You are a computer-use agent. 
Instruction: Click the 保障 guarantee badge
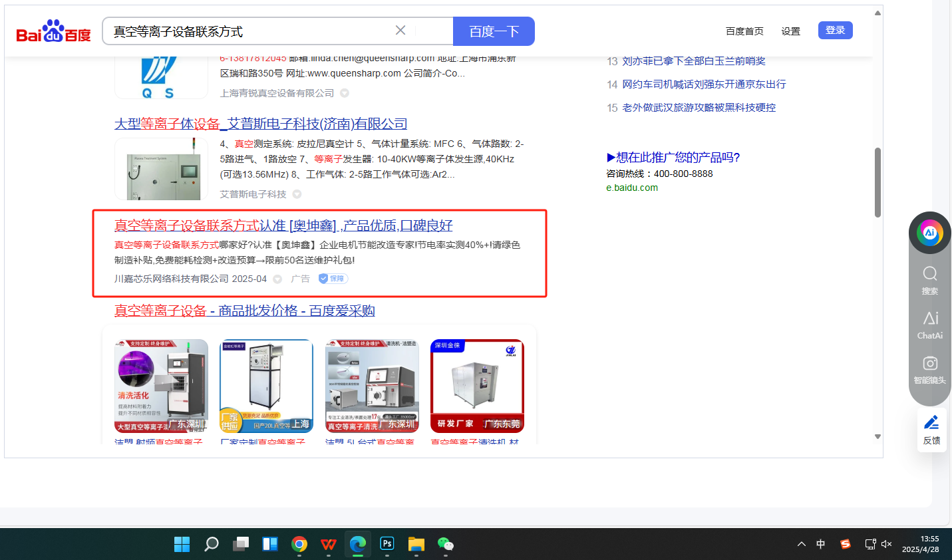click(333, 279)
